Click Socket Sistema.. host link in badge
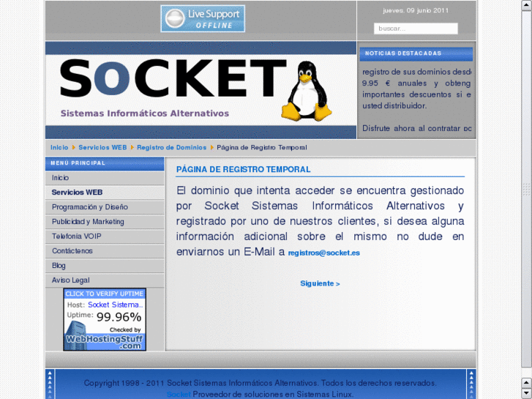The height and width of the screenshot is (399, 532). (116, 305)
